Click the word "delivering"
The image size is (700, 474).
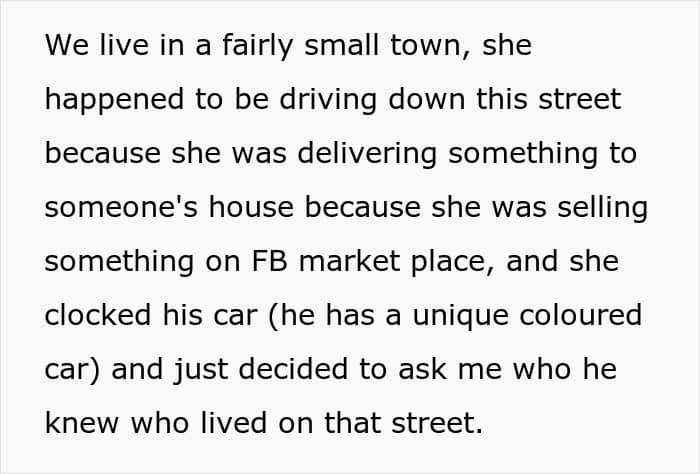click(x=367, y=154)
